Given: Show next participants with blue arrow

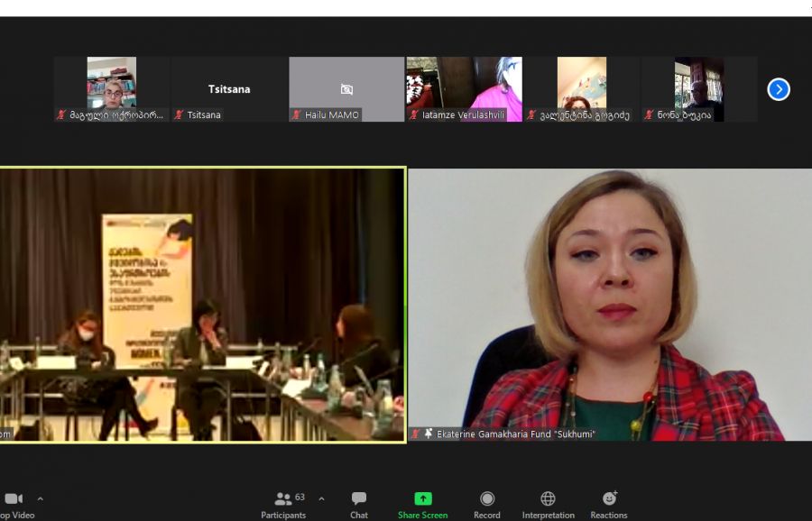Looking at the screenshot, I should (779, 89).
